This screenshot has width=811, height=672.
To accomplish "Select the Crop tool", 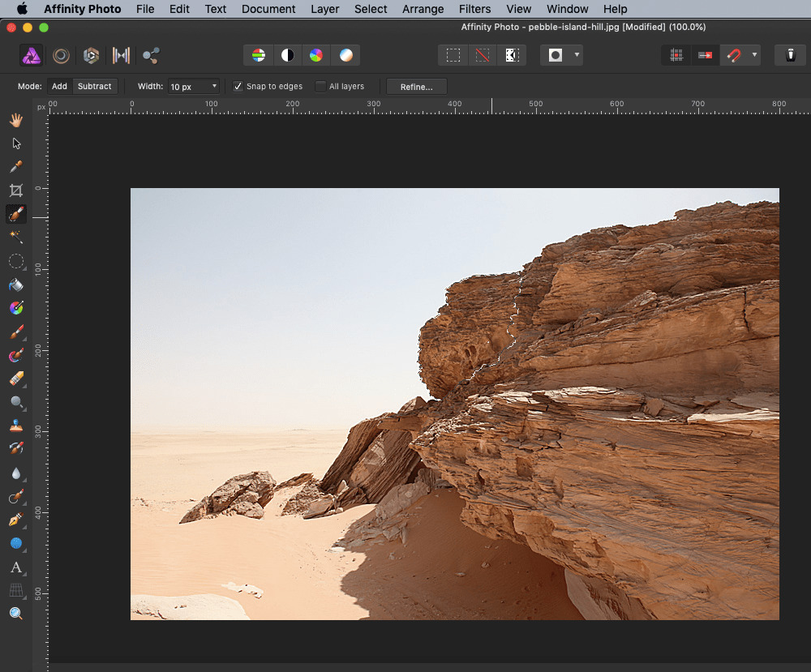I will tap(15, 190).
